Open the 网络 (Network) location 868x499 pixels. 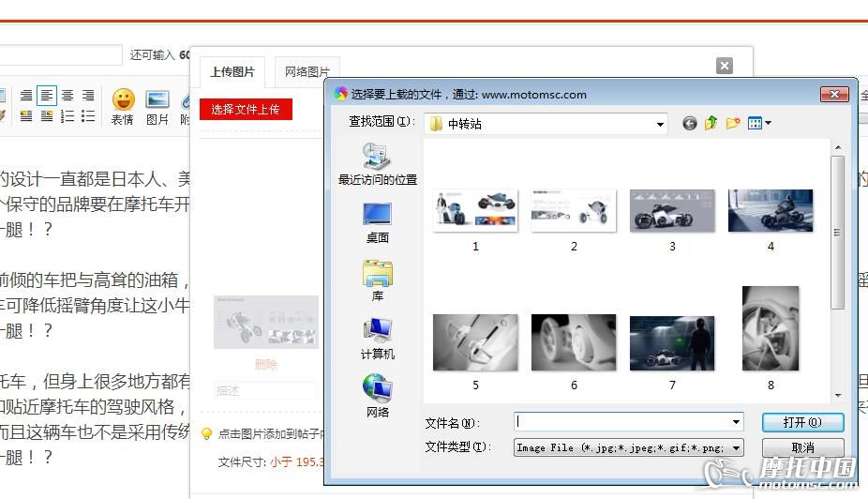(x=377, y=397)
